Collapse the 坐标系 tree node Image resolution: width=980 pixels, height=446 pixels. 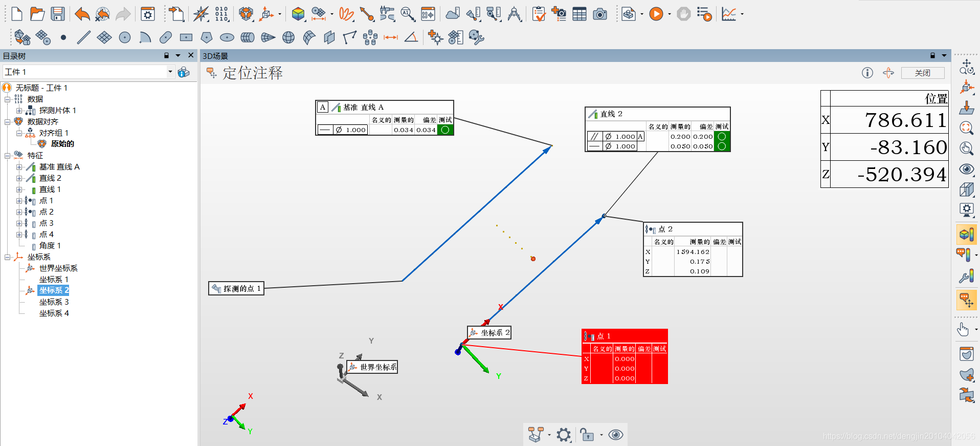pyautogui.click(x=7, y=257)
